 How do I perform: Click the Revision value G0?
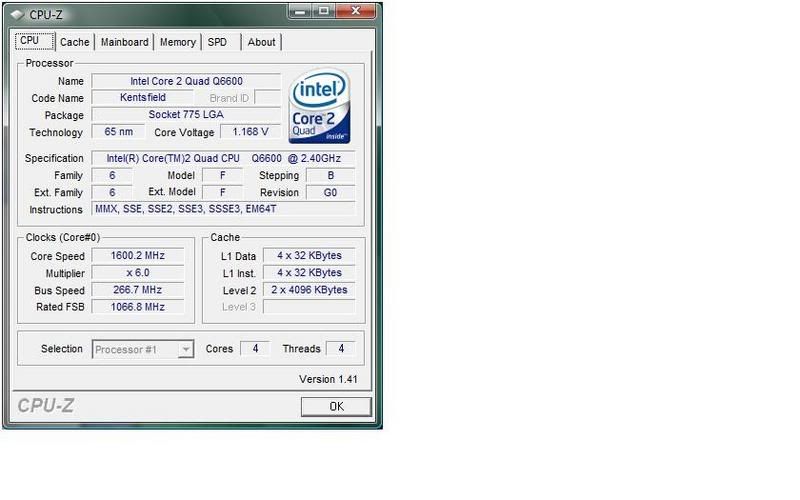tap(331, 192)
